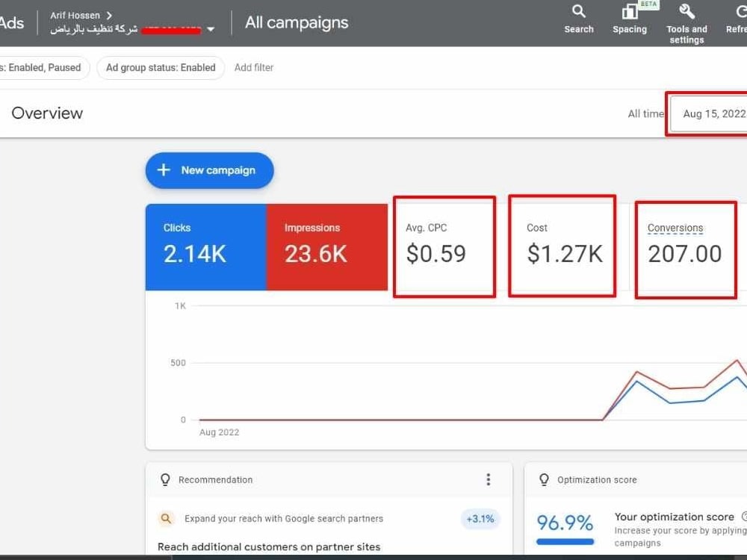Viewport: 747px width, 560px height.
Task: Click Reach additional customers on partner sites
Action: (x=269, y=547)
